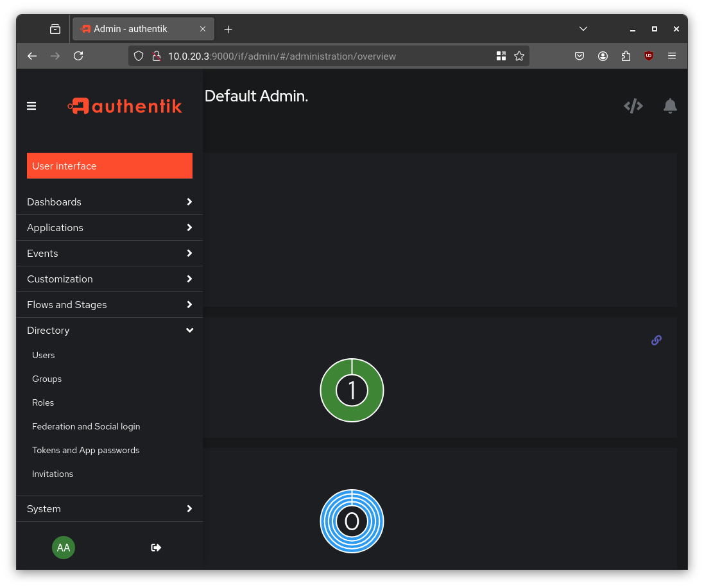Click the Default Admin heading text
The height and width of the screenshot is (588, 704).
point(256,96)
